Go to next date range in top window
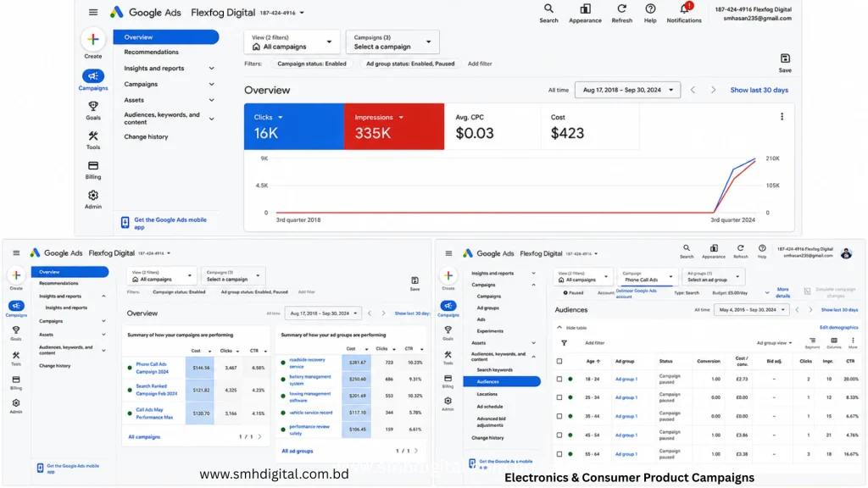 (x=713, y=90)
